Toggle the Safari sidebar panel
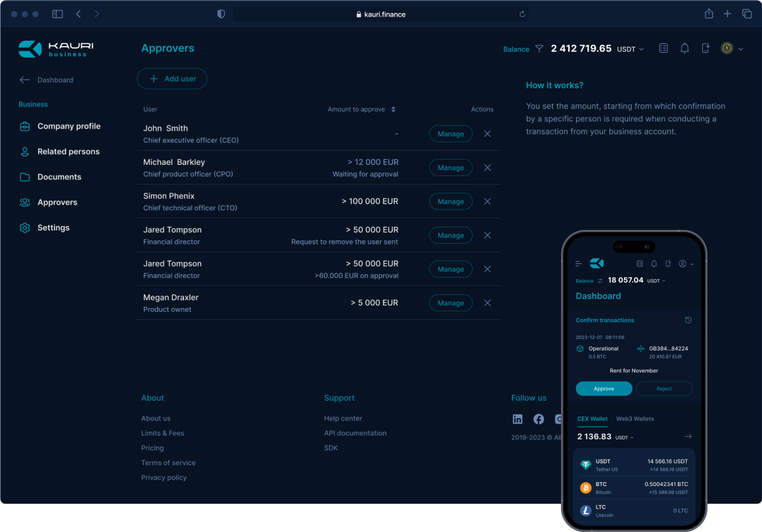Image resolution: width=762 pixels, height=532 pixels. (58, 14)
